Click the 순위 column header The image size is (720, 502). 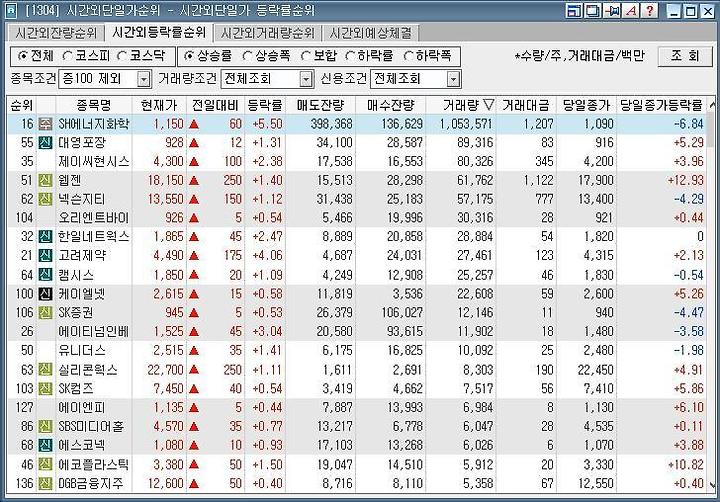tap(22, 105)
